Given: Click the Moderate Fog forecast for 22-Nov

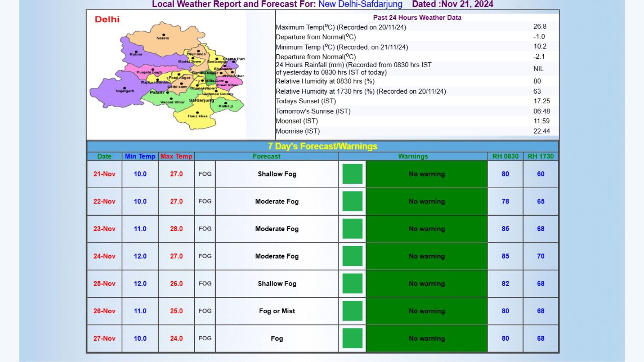Looking at the screenshot, I should pos(277,202).
